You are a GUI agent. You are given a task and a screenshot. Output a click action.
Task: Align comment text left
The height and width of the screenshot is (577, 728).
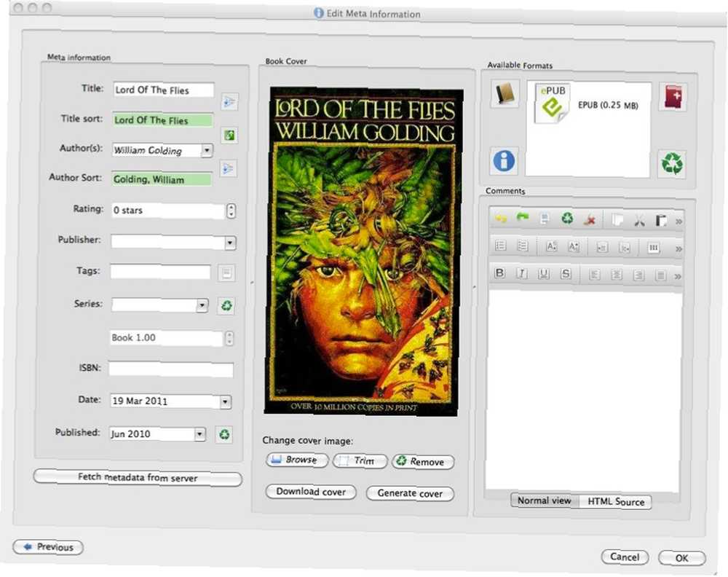click(594, 275)
